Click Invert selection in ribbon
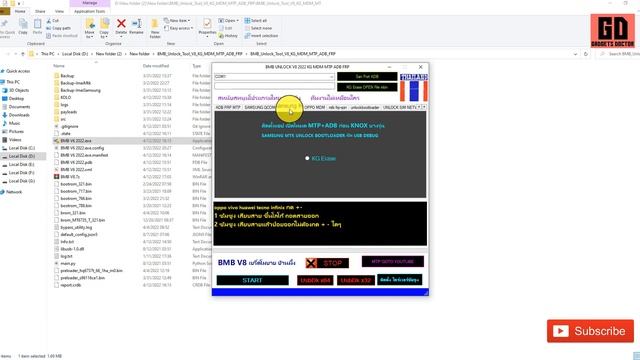This screenshot has height=360, width=640. point(261,36)
